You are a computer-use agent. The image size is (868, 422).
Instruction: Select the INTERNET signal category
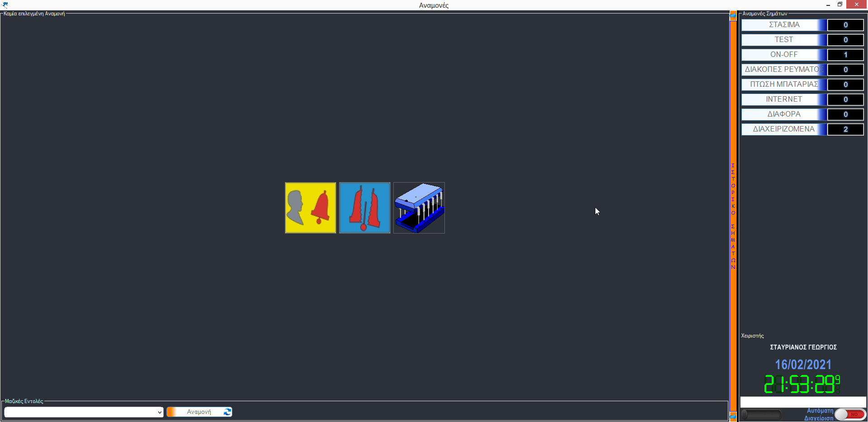coord(784,99)
